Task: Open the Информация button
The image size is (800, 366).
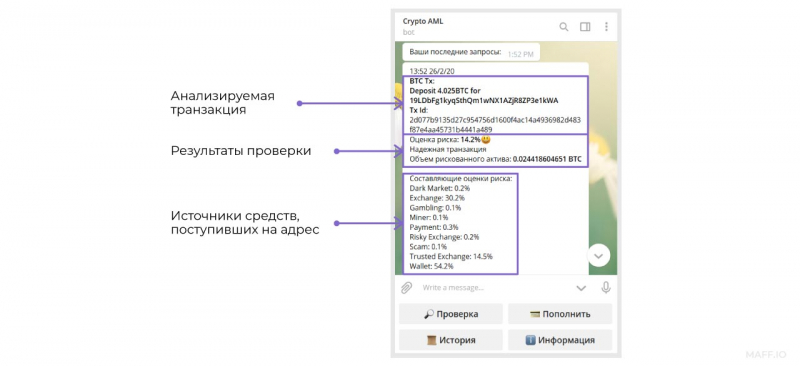Action: tap(560, 340)
